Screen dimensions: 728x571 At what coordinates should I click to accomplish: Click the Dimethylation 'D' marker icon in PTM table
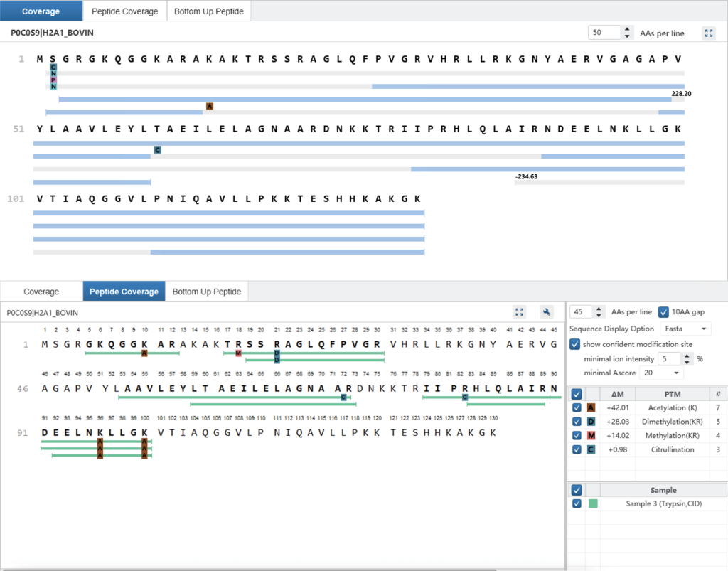591,422
